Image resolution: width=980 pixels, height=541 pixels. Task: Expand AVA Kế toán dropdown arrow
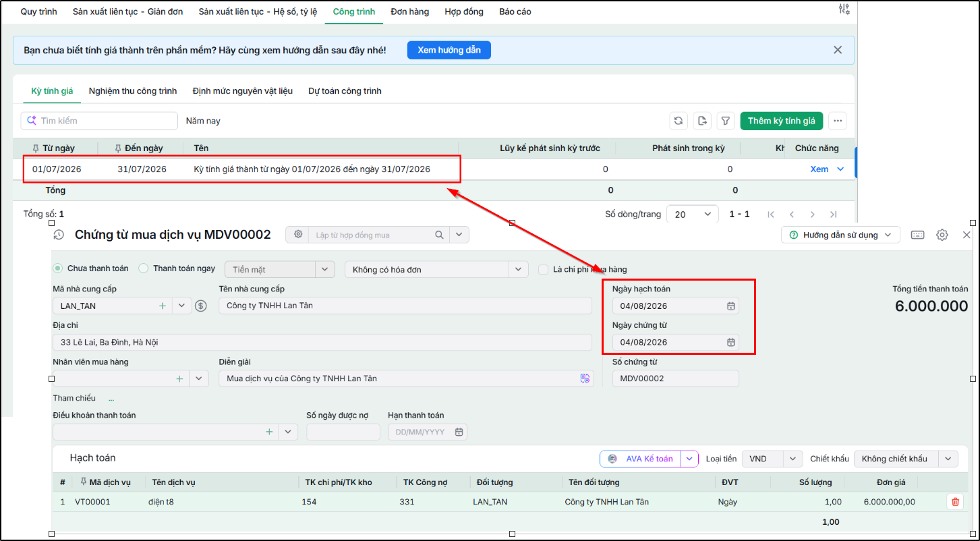point(689,459)
